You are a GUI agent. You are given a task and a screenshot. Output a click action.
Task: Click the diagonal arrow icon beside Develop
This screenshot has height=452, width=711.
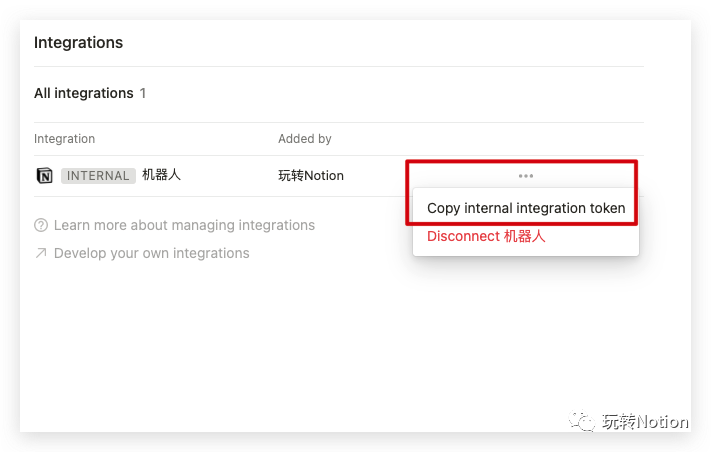[41, 253]
